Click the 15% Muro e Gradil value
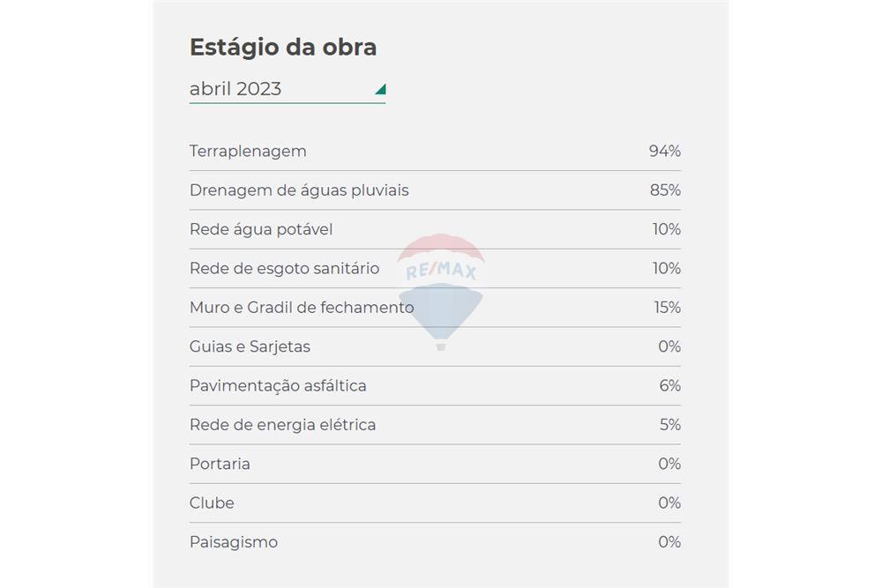This screenshot has width=882, height=588. click(x=666, y=308)
